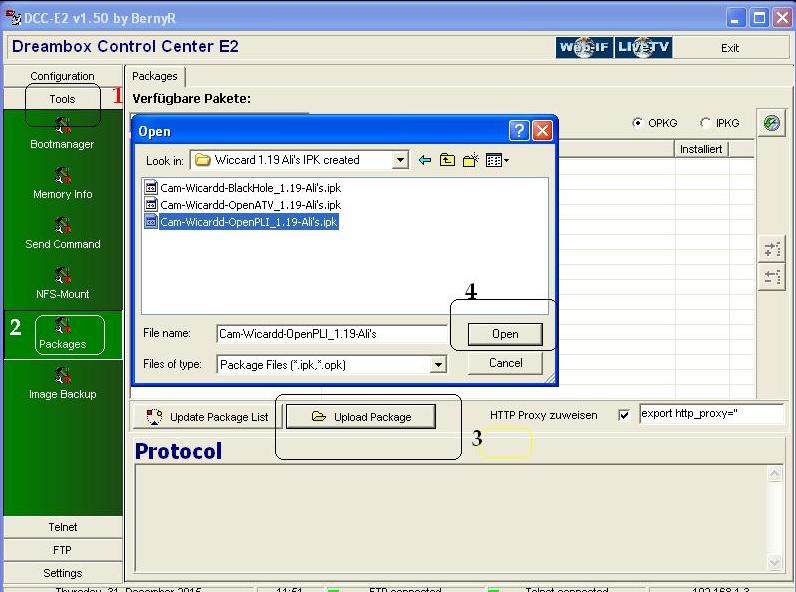Open the Settings sidebar section
The width and height of the screenshot is (796, 592).
(62, 573)
